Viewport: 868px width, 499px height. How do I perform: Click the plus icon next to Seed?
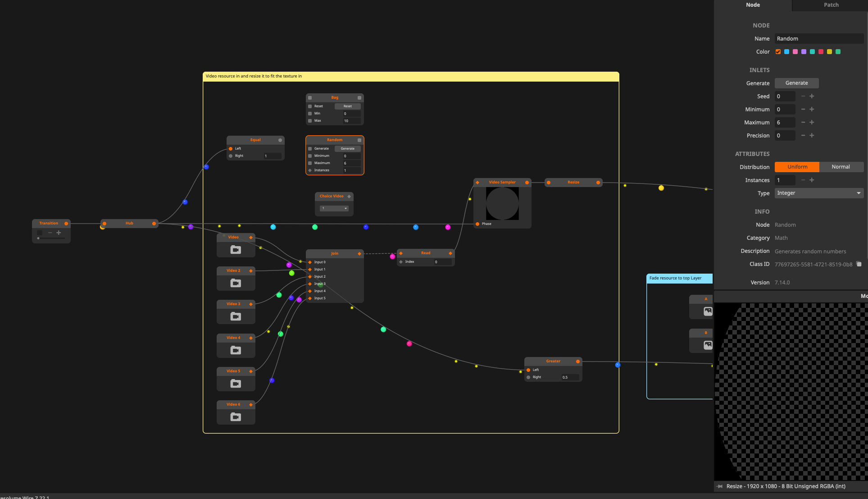pos(812,96)
